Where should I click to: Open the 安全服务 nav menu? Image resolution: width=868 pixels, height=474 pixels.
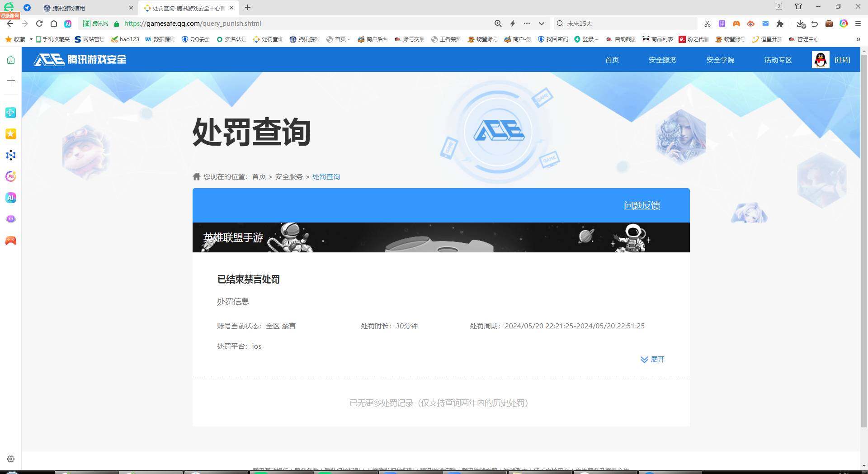662,60
